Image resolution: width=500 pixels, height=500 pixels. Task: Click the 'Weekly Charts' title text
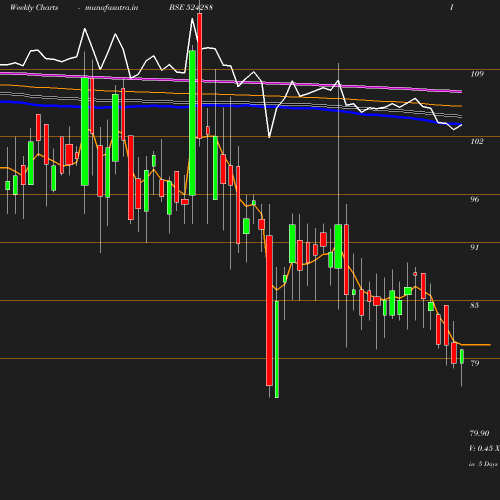(34, 7)
